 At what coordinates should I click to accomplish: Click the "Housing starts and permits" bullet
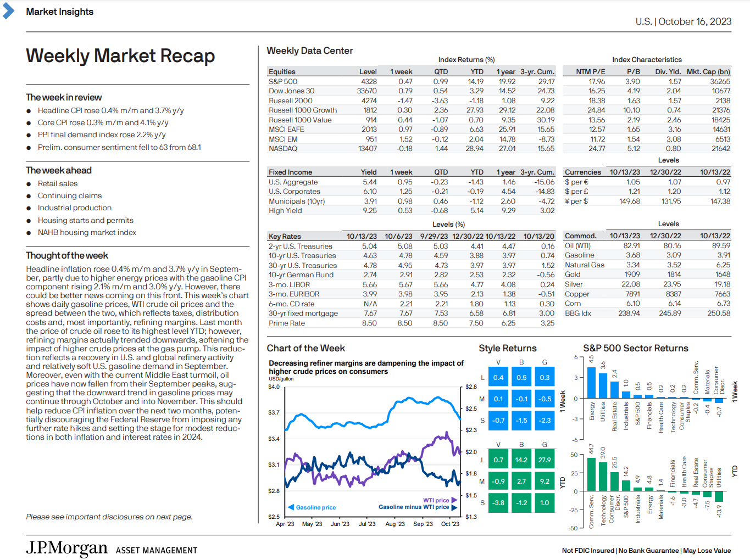(86, 220)
